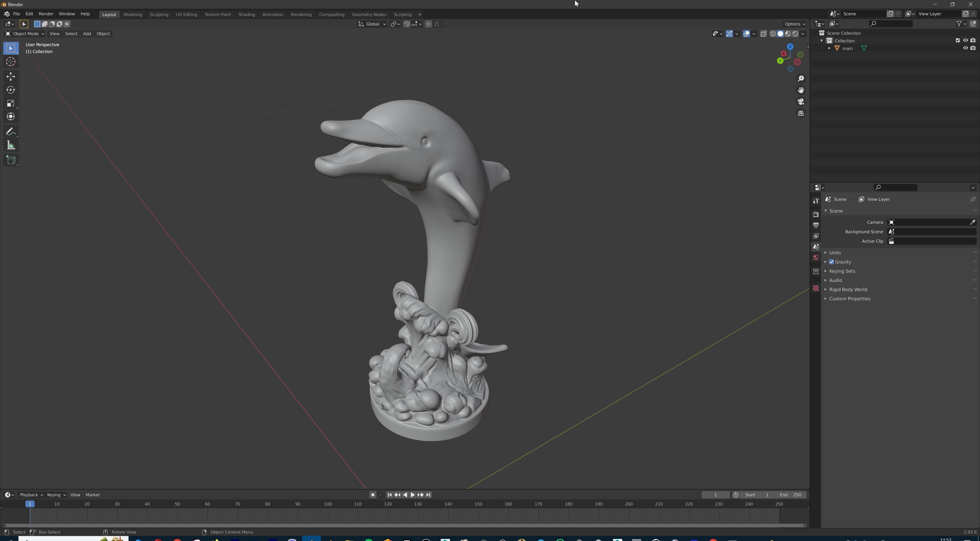Screen dimensions: 980x541
Task: Click the Zoom viewport magnifier icon
Action: click(x=801, y=78)
